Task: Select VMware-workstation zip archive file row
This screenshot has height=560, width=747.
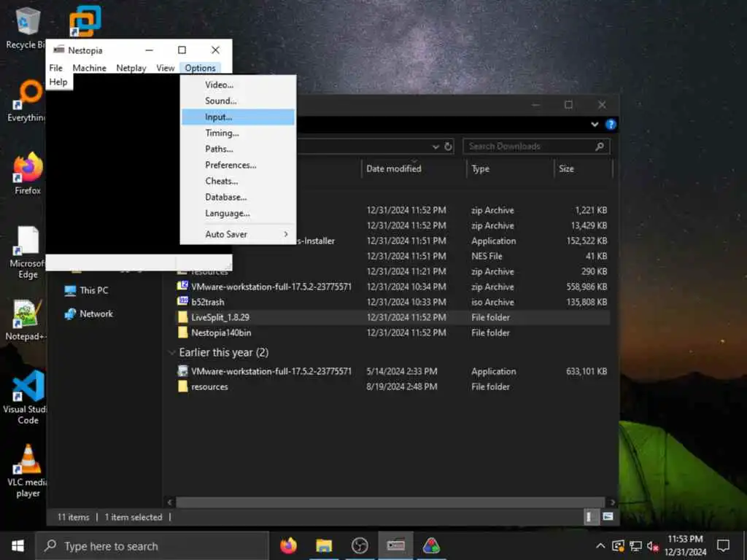Action: click(x=393, y=287)
